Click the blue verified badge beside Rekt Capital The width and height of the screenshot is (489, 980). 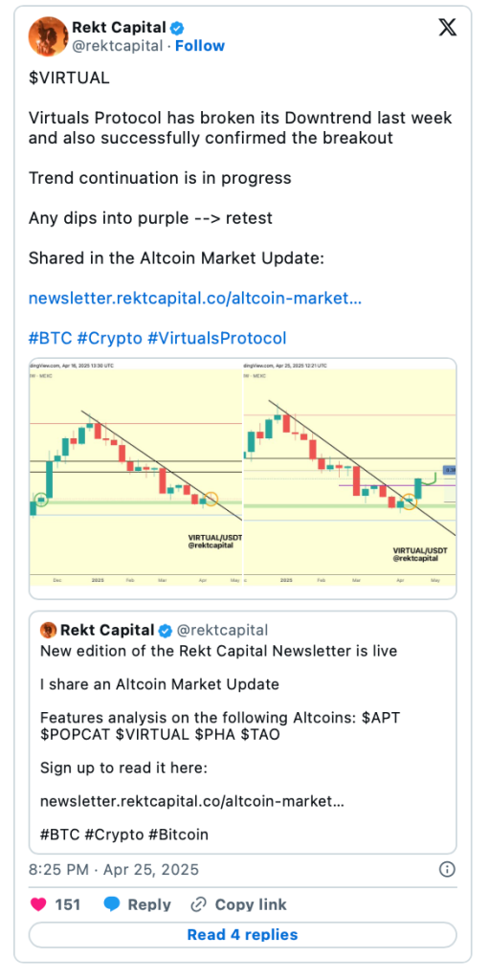coord(178,28)
